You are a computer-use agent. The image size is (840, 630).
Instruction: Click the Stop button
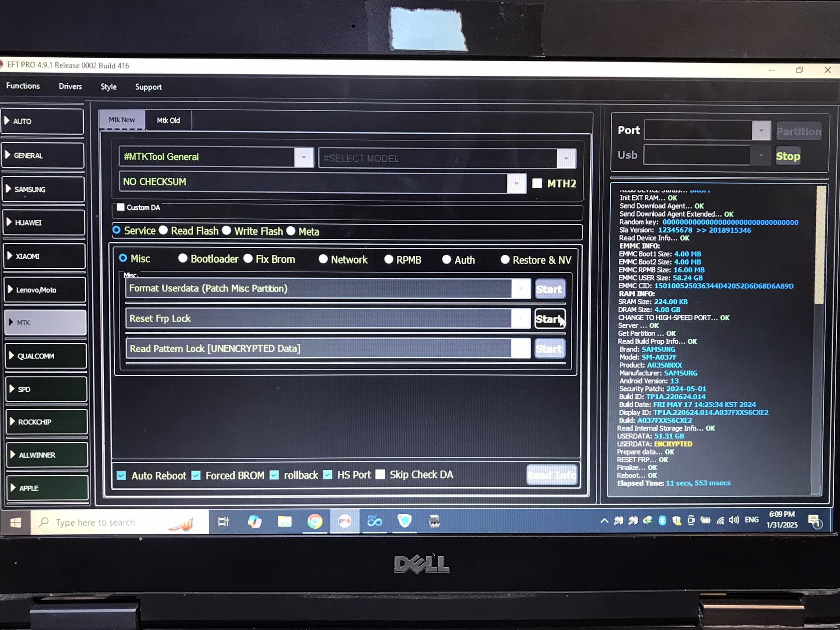click(x=788, y=156)
